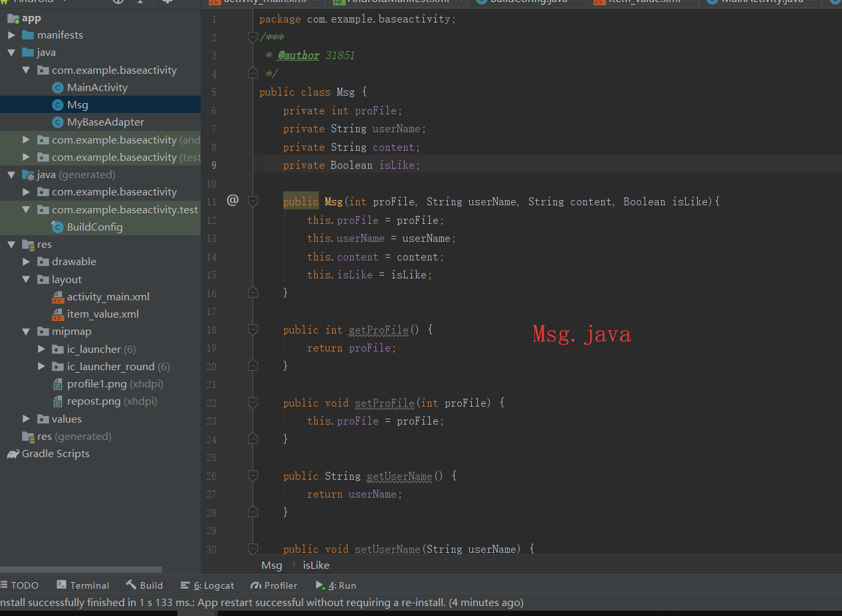Show the Run tool window
Screen dimensions: 842x616
tap(336, 585)
